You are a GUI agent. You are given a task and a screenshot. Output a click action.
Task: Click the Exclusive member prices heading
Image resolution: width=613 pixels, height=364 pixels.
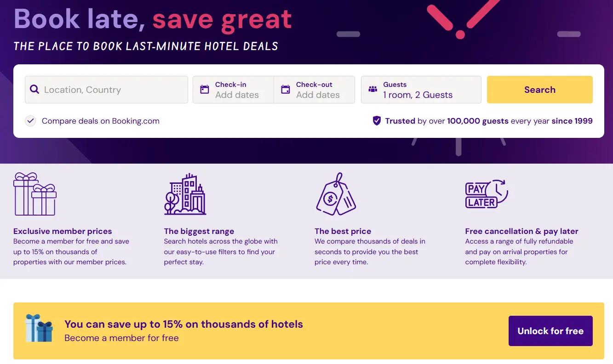point(63,231)
